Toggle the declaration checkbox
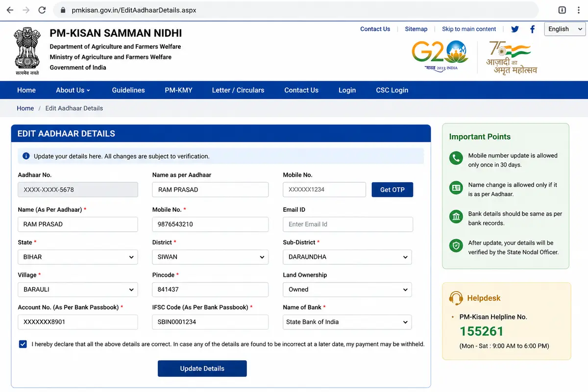The image size is (588, 392). tap(23, 344)
